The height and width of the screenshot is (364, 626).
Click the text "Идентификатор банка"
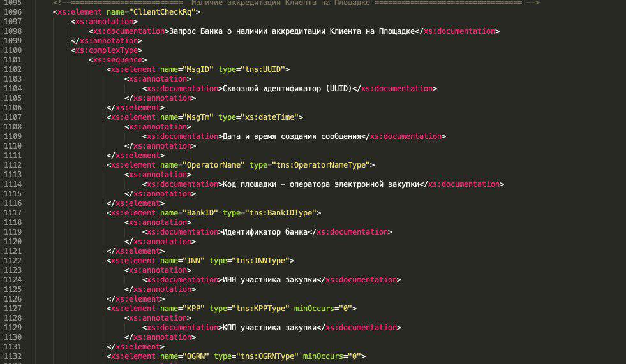[265, 232]
